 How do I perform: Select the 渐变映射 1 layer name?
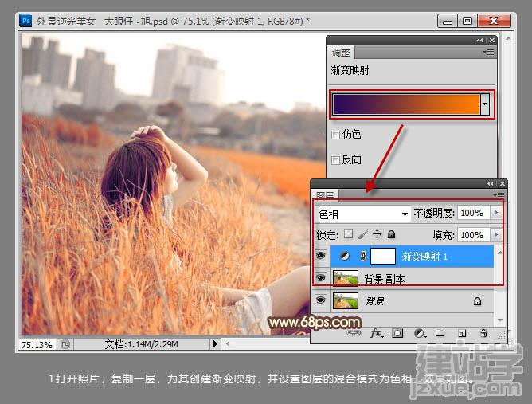coord(424,257)
